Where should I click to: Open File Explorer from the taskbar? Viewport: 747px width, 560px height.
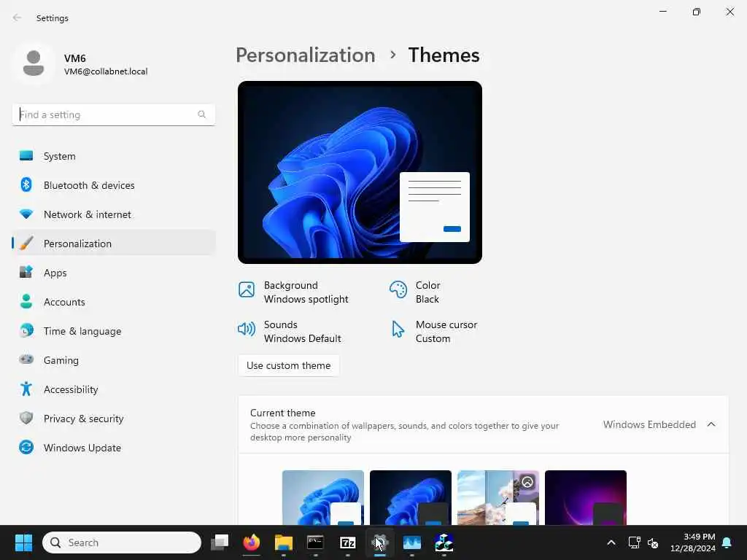(x=284, y=542)
